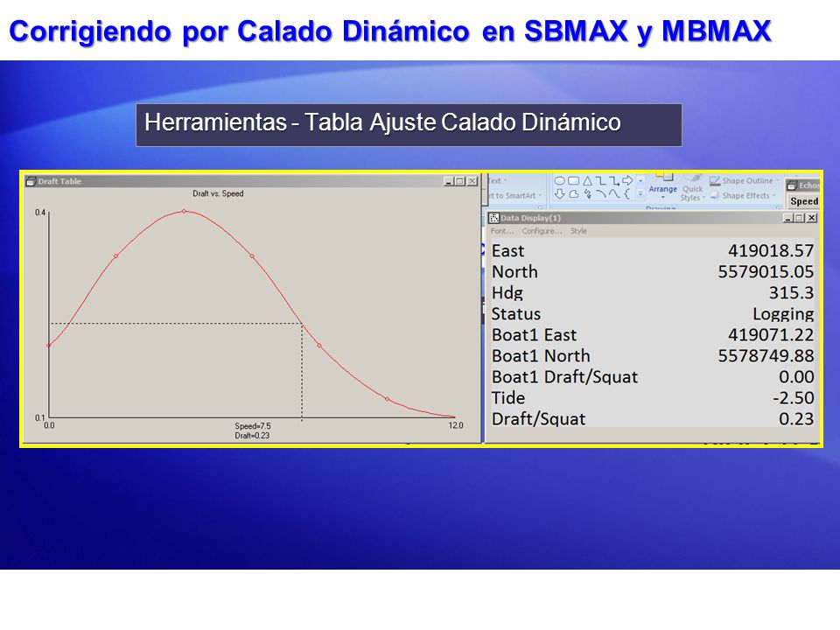This screenshot has height=630, width=840.
Task: Select the freeform cloud-like shape
Action: click(574, 194)
